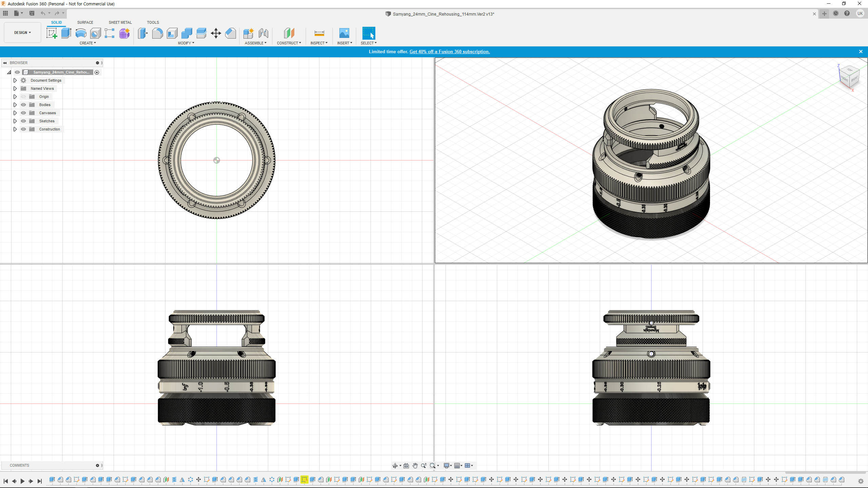The height and width of the screenshot is (488, 868).
Task: Switch to the SHEET METAL tab
Action: click(x=120, y=22)
